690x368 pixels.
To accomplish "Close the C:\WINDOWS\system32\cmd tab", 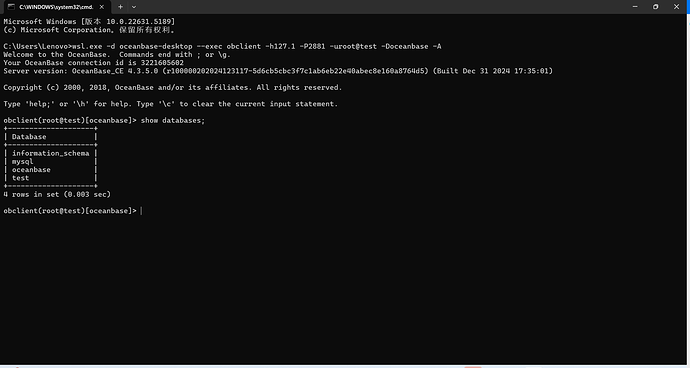I will click(102, 7).
